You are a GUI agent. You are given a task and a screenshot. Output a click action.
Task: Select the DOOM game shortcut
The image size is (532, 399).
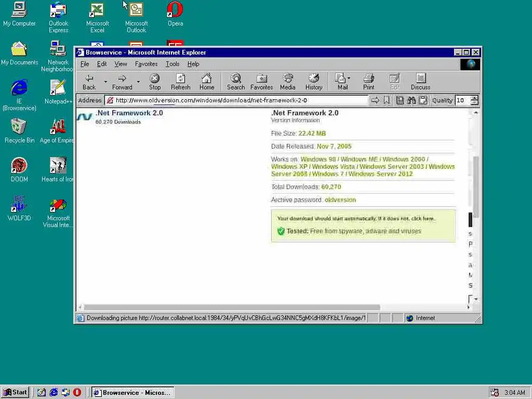[x=19, y=170]
